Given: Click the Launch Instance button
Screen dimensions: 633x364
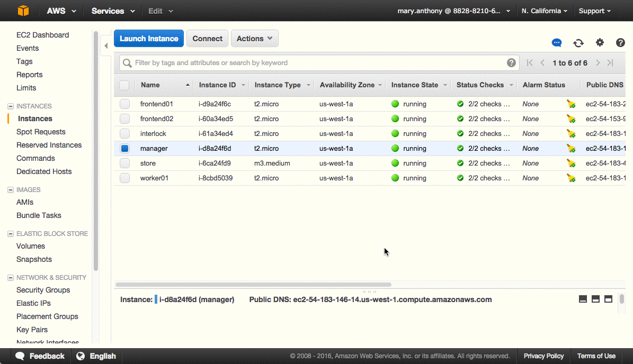Looking at the screenshot, I should pos(149,39).
